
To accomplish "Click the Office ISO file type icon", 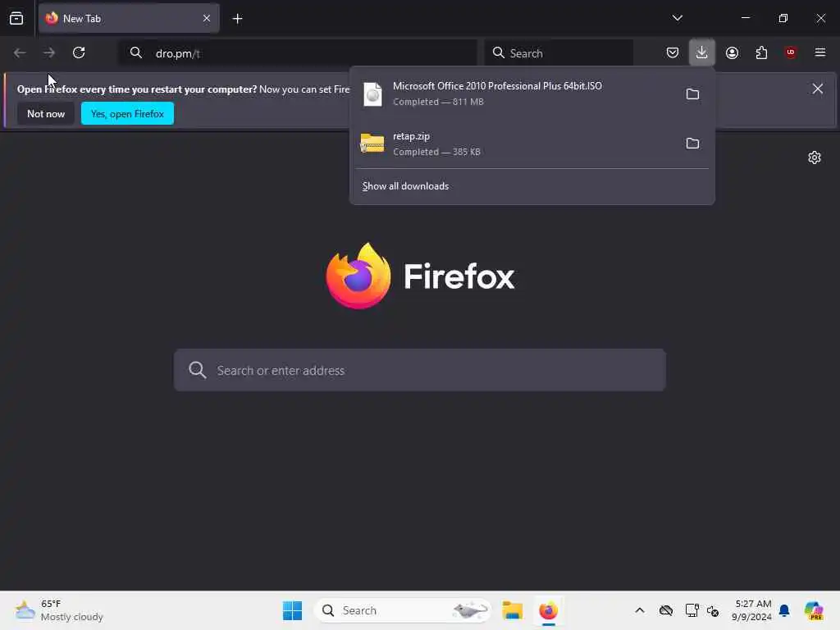I will coord(372,94).
